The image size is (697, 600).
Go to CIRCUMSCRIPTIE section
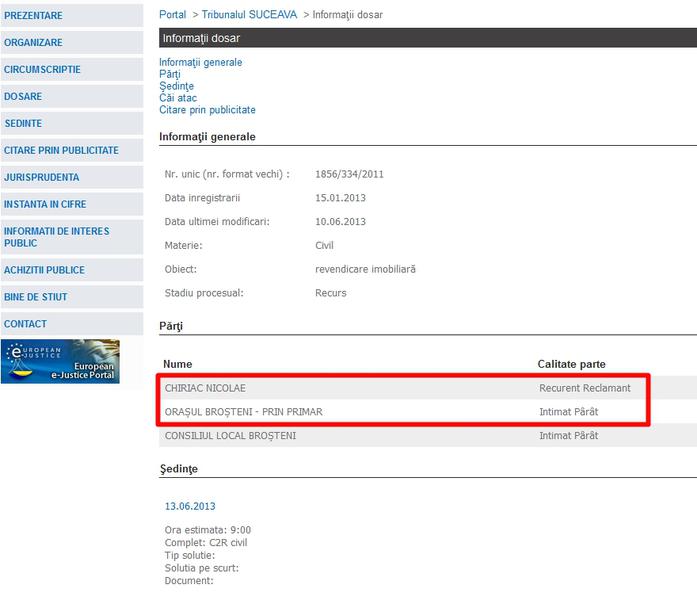(x=43, y=70)
